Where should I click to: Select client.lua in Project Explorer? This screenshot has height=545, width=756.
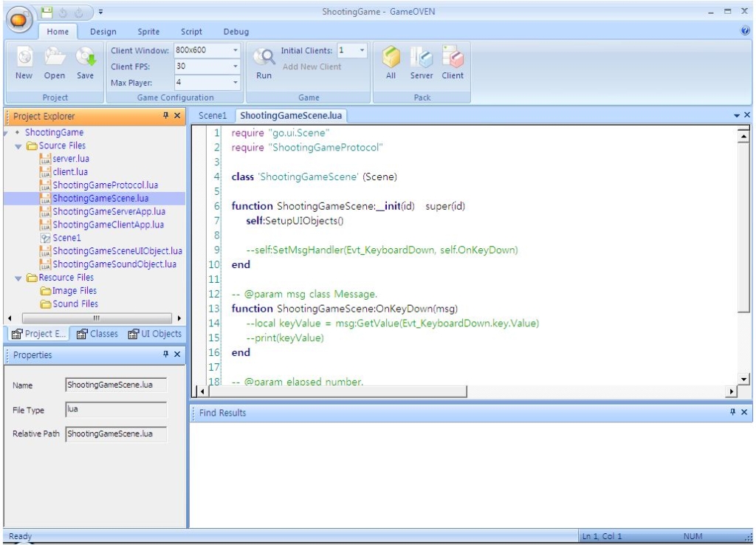[x=70, y=172]
